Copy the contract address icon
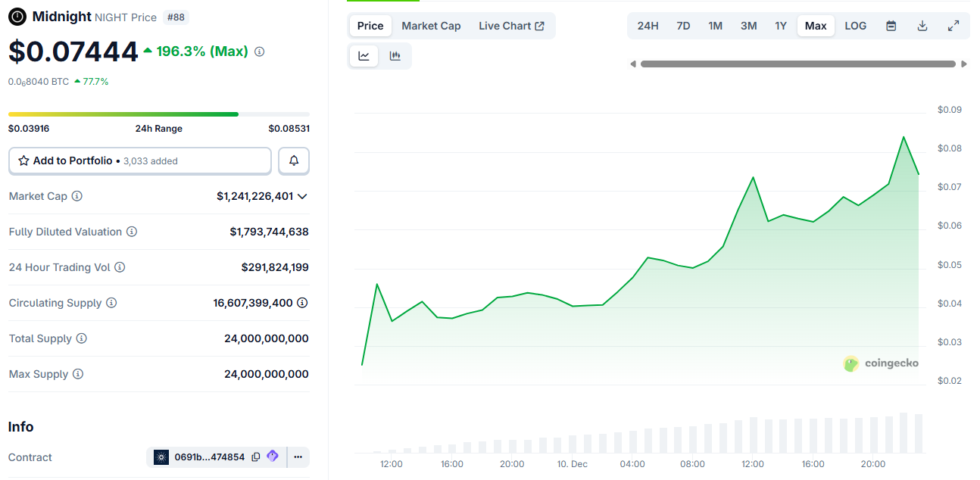 click(255, 457)
